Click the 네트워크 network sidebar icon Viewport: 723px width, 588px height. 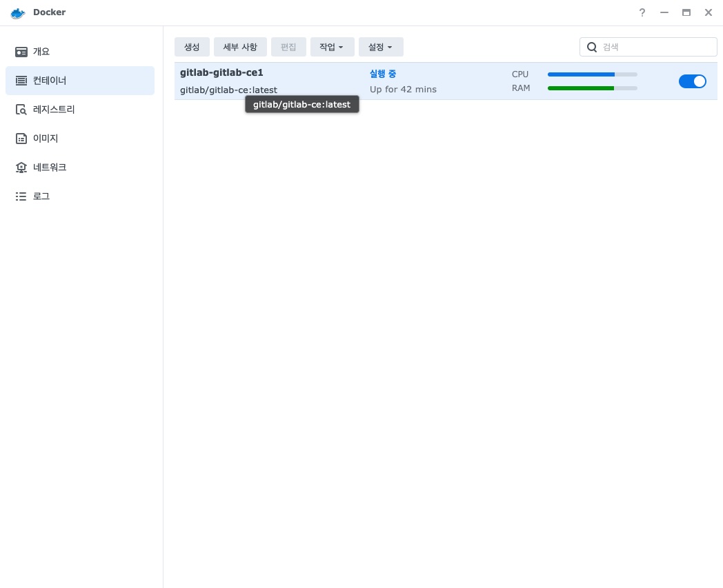[21, 168]
